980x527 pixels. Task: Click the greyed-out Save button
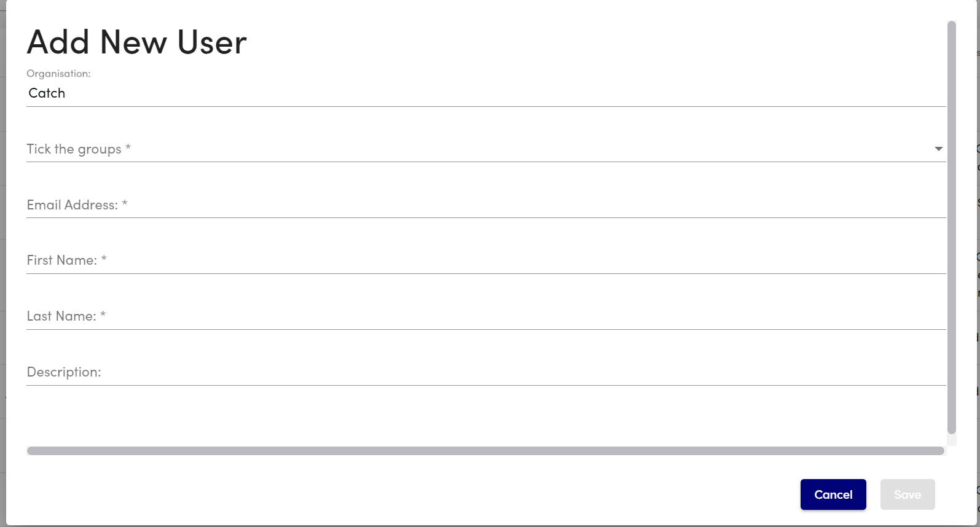click(x=907, y=494)
